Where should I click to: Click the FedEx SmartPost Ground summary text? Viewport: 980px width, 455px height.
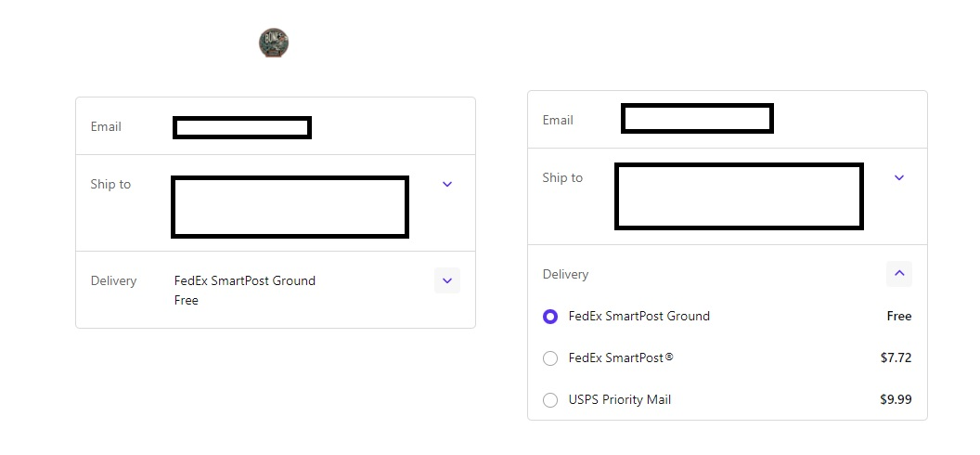click(x=245, y=280)
